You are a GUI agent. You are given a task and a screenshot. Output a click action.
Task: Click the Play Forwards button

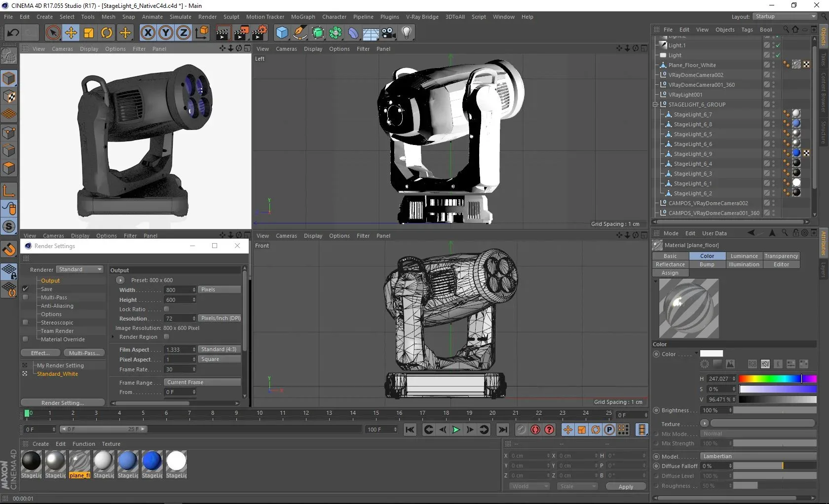456,430
